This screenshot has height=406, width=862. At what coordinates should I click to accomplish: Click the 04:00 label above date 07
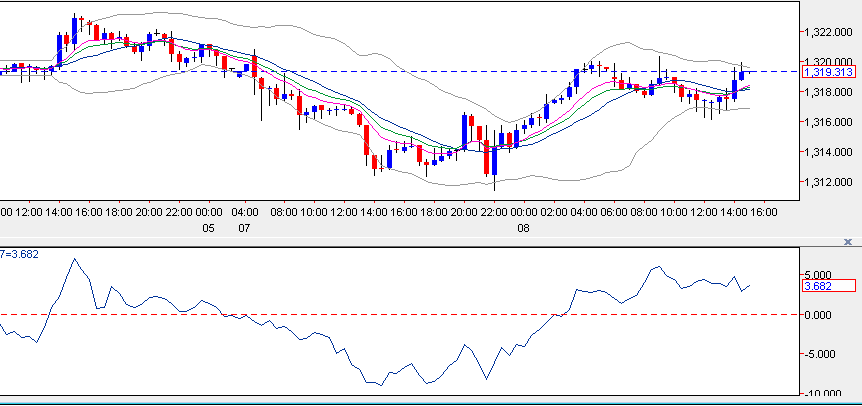pyautogui.click(x=244, y=212)
